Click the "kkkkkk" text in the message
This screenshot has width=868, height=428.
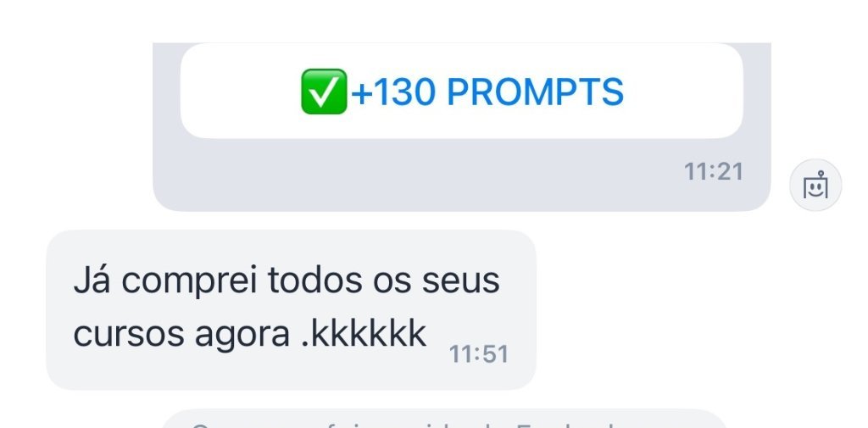(x=369, y=334)
